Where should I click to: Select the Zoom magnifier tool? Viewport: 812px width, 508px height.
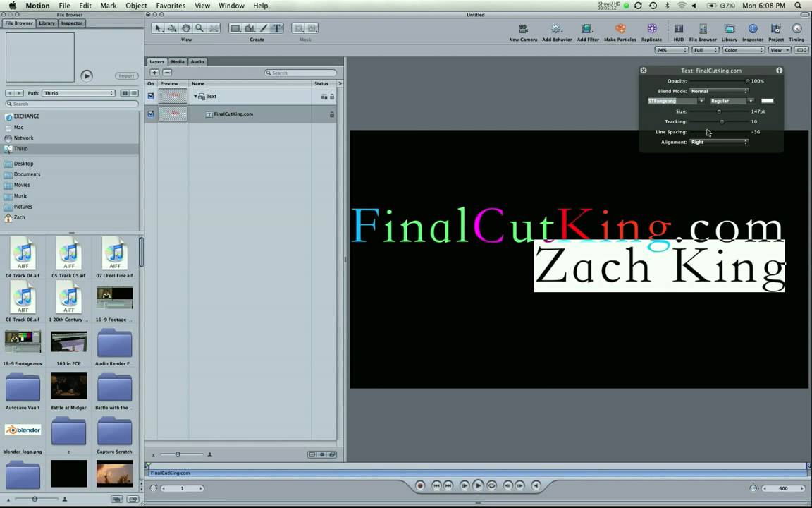199,28
